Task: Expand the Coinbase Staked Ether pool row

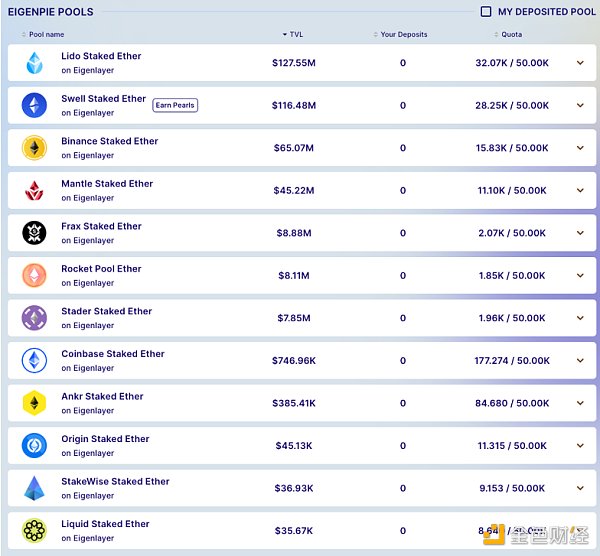Action: click(x=580, y=361)
